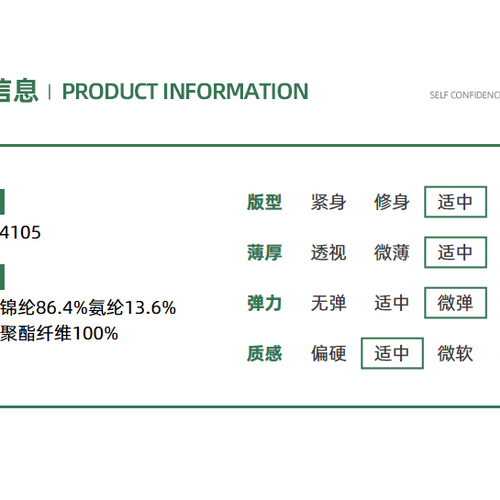The height and width of the screenshot is (500, 500).
Task: Click the 质感 row label
Action: (x=264, y=353)
